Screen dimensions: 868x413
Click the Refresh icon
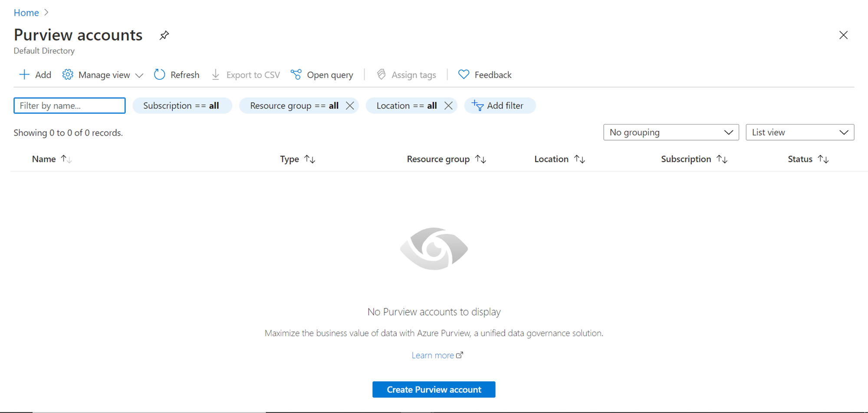coord(160,75)
